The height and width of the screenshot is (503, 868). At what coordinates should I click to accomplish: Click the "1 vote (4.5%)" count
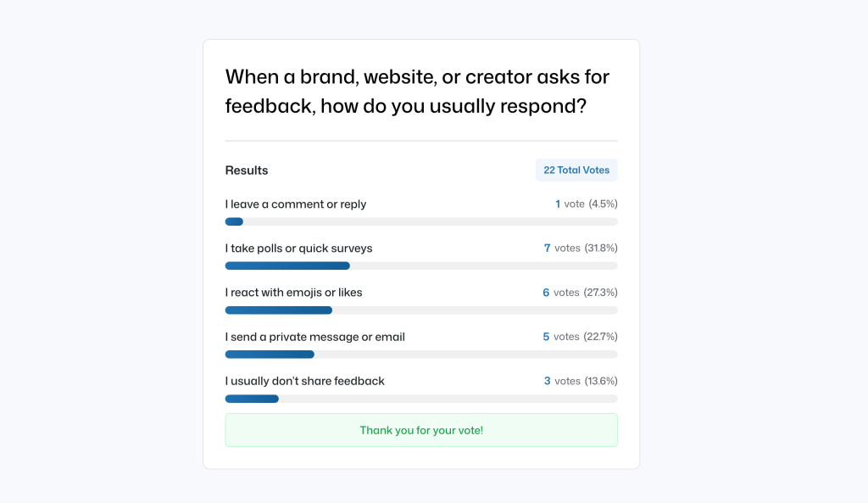(x=586, y=204)
